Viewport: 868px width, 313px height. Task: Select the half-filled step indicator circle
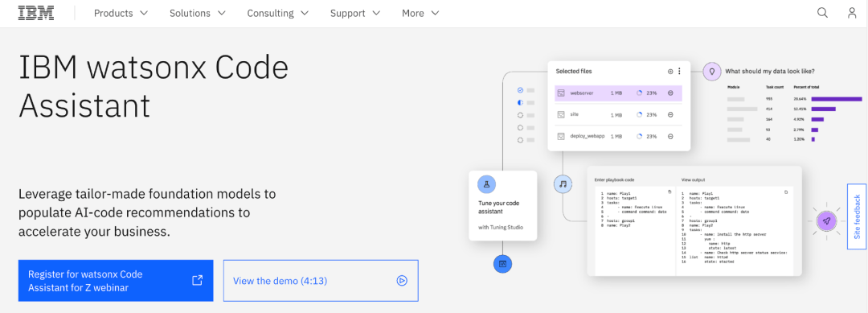click(x=520, y=102)
